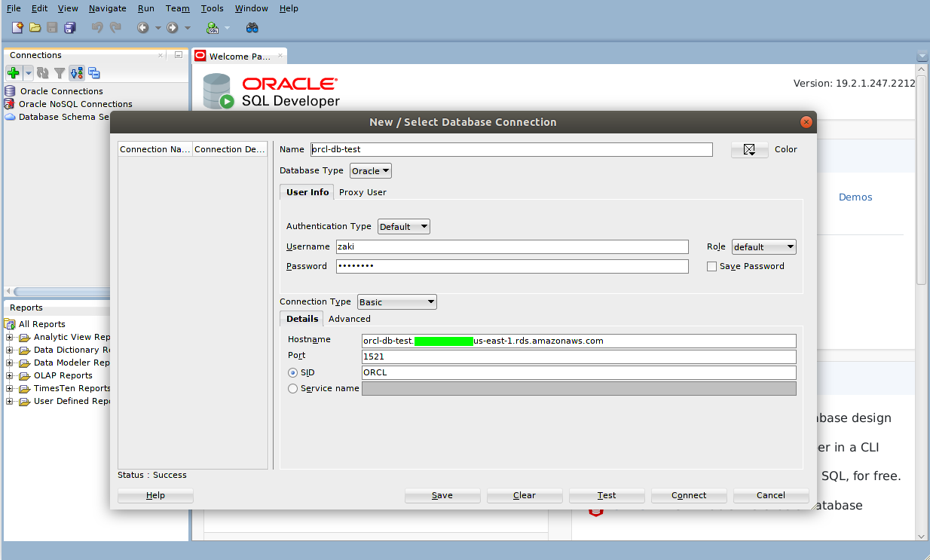Click the Test button
This screenshot has height=560, width=930.
click(607, 495)
